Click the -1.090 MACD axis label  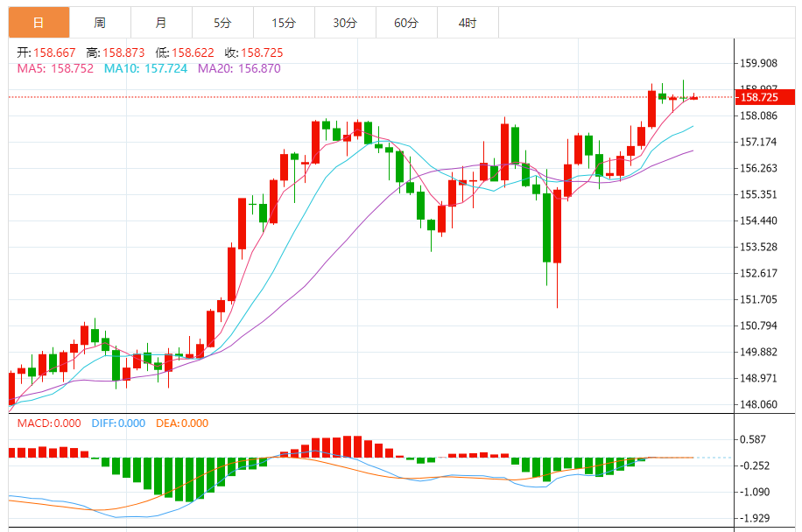753,492
